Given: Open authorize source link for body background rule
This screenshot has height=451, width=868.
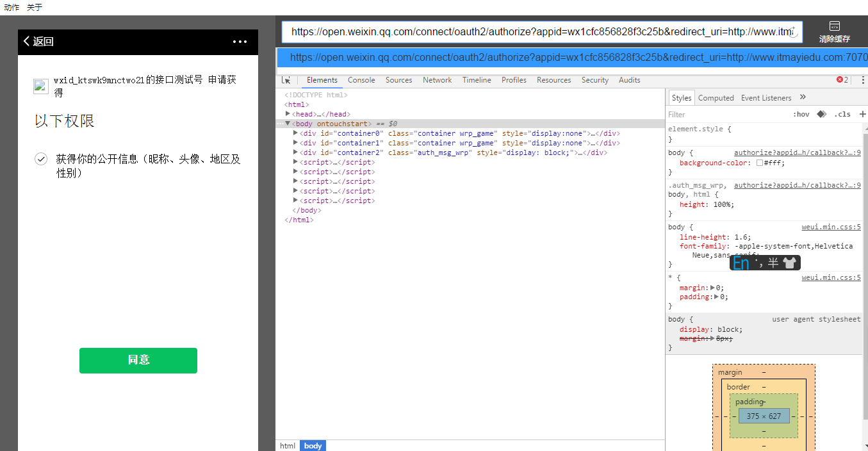Looking at the screenshot, I should pos(798,152).
